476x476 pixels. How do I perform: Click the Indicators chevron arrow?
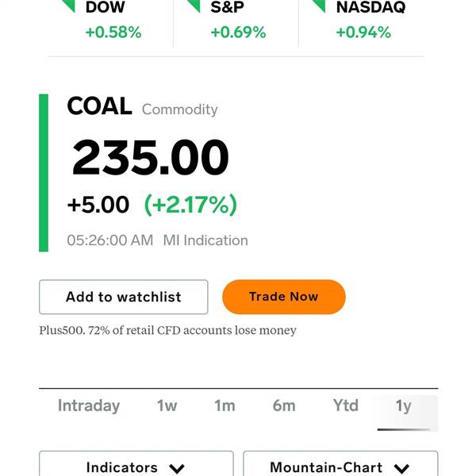click(177, 468)
